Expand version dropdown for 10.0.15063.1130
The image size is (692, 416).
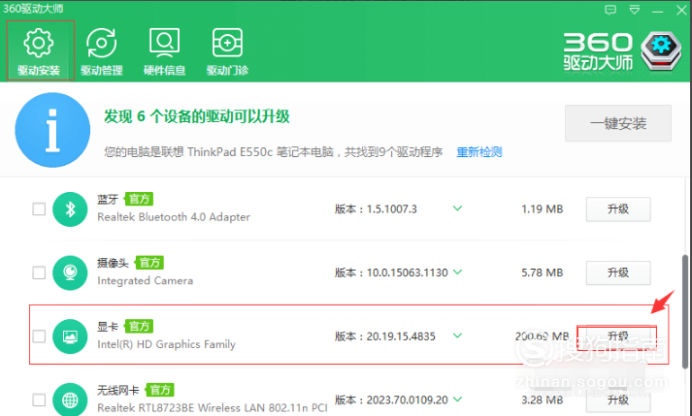tap(458, 272)
